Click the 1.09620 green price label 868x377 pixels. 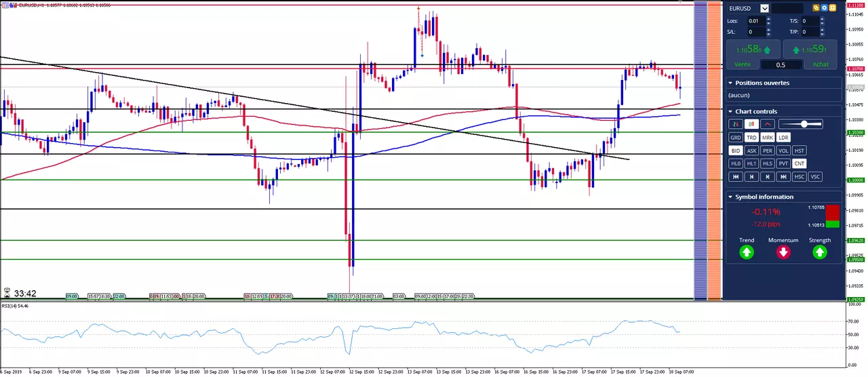click(855, 240)
